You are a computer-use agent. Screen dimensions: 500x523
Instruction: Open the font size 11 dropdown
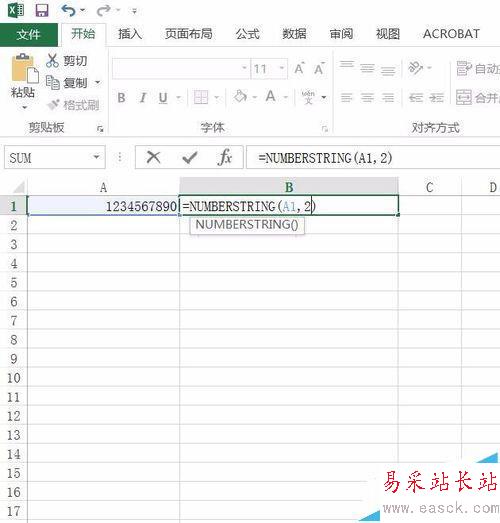(282, 68)
